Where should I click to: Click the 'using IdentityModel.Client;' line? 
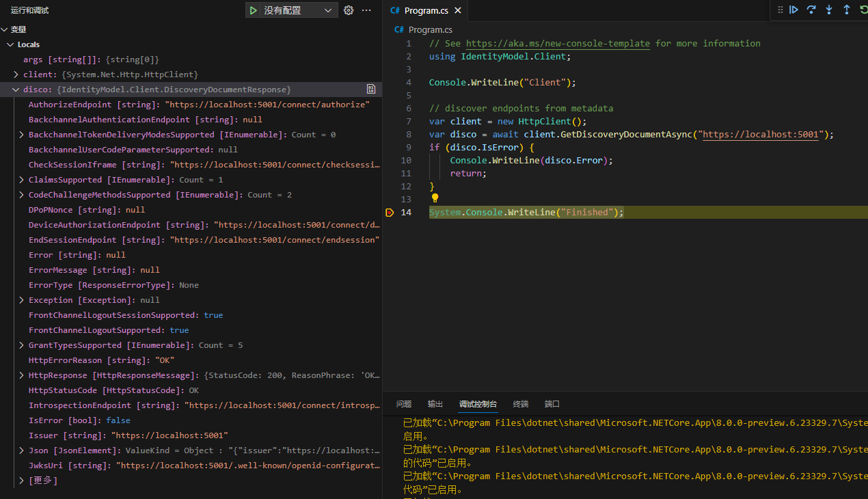coord(500,57)
